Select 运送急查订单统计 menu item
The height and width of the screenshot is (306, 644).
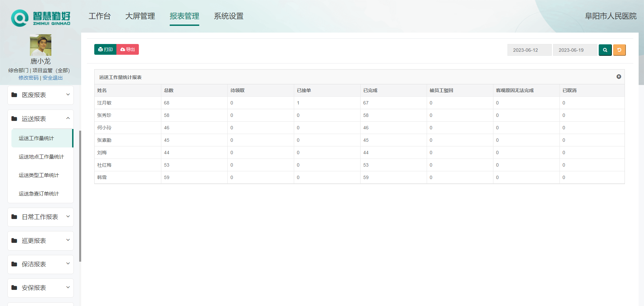click(42, 193)
